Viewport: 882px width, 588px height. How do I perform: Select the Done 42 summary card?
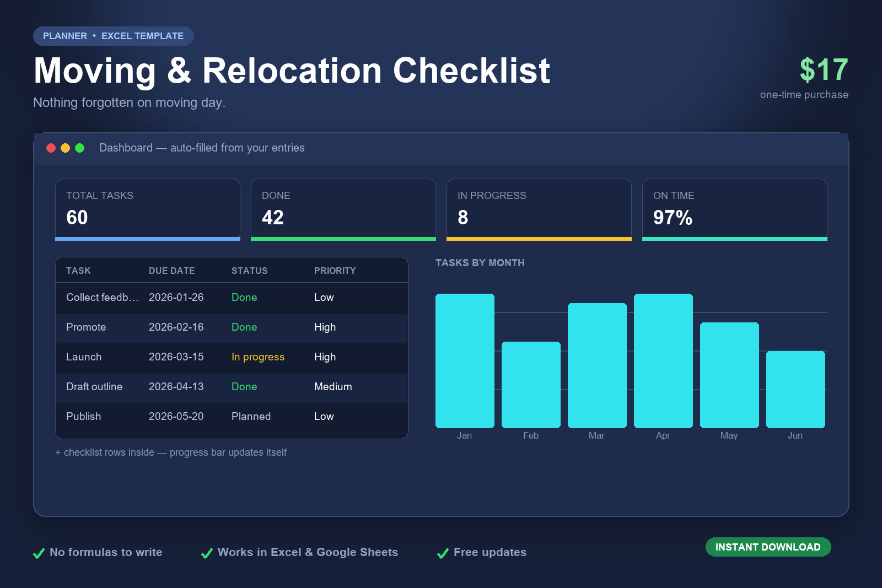[x=343, y=209]
